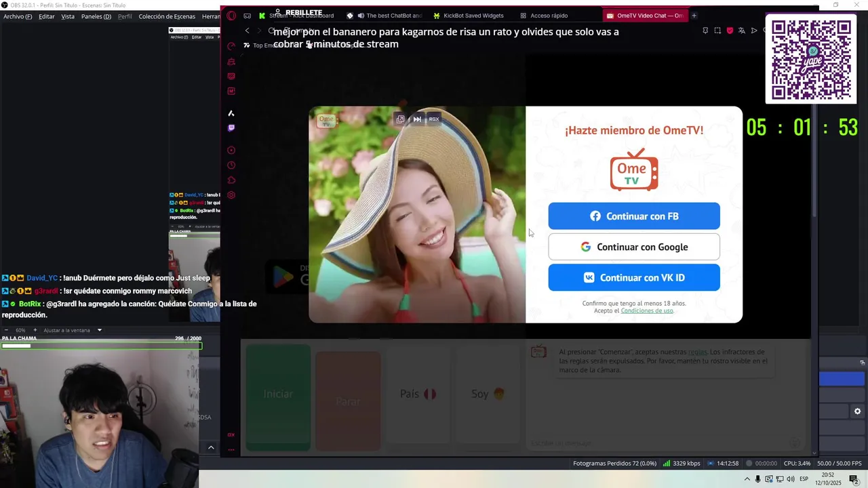Click the Yape QR code image
The image size is (868, 488).
pos(811,60)
